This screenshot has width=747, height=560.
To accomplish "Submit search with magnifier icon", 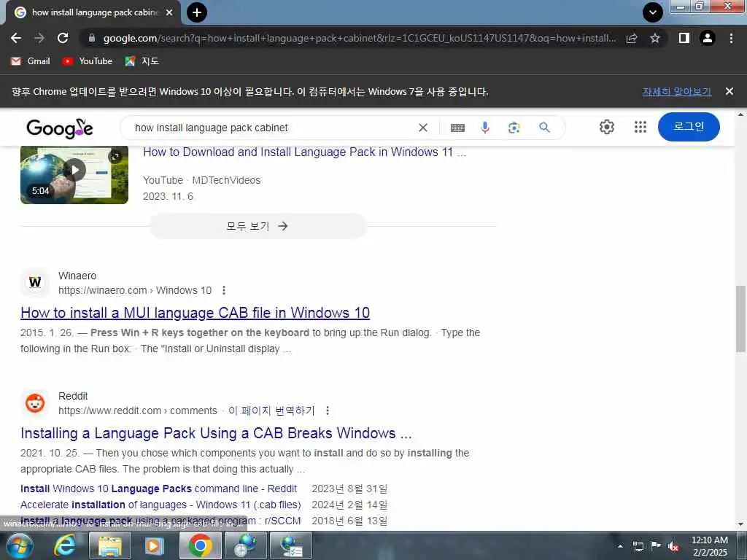I will pyautogui.click(x=544, y=128).
